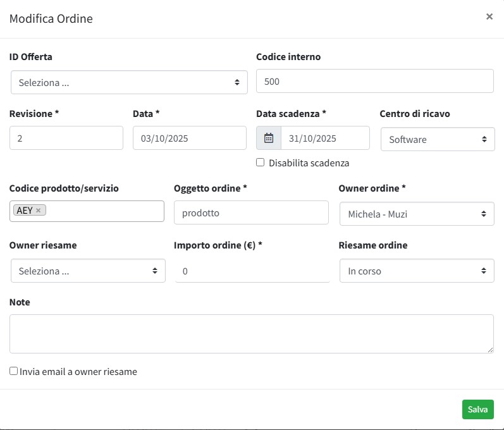Click the Oggetto ordine text field
The height and width of the screenshot is (430, 504).
[x=251, y=213]
